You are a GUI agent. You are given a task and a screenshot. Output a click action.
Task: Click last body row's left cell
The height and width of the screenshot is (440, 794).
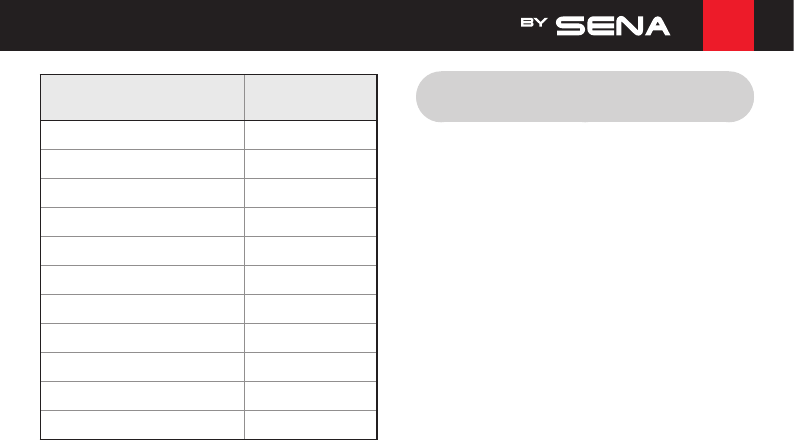(x=142, y=425)
